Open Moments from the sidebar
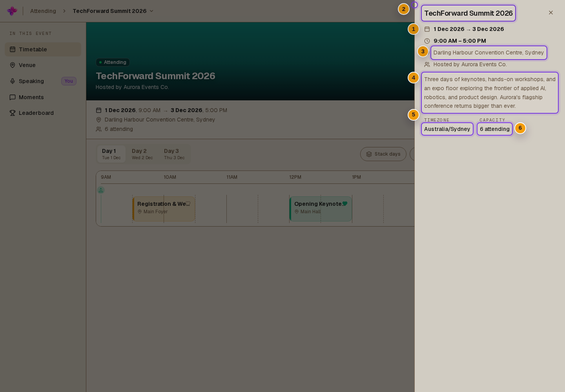565x392 pixels. 43,97
